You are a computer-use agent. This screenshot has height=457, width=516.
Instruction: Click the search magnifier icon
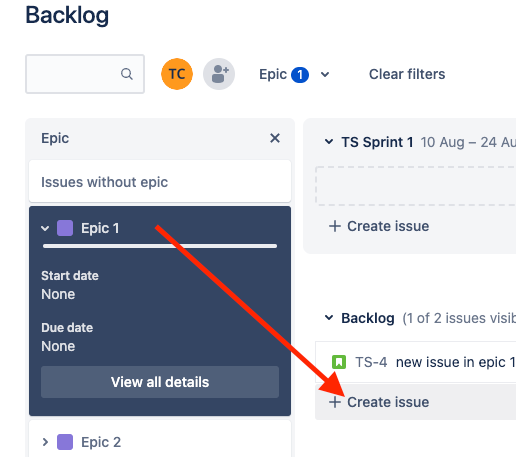[127, 74]
